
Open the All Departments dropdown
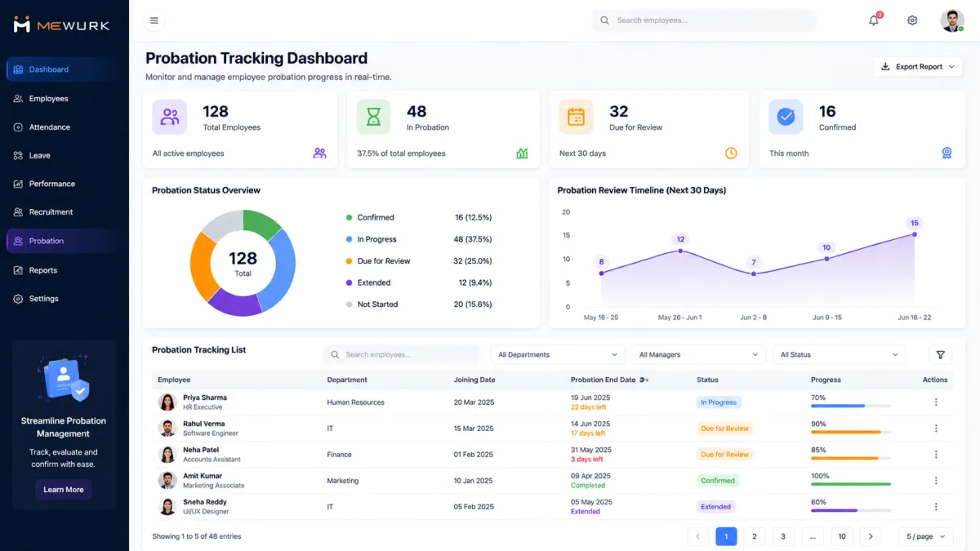[x=558, y=354]
